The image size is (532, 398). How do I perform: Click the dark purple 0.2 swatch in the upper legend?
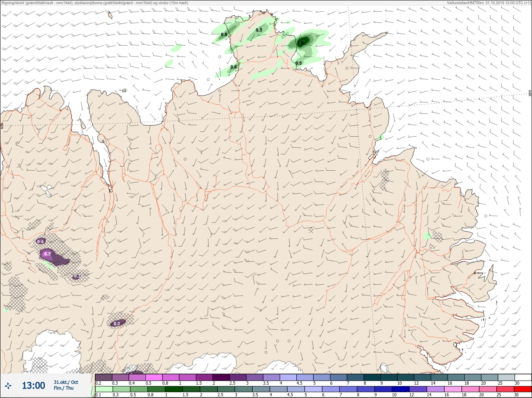click(x=104, y=377)
